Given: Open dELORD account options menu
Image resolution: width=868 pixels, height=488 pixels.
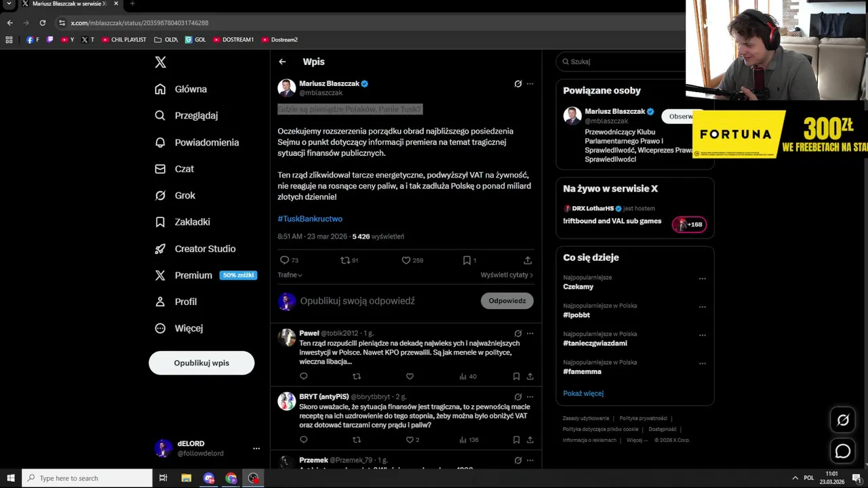Looking at the screenshot, I should 256,448.
